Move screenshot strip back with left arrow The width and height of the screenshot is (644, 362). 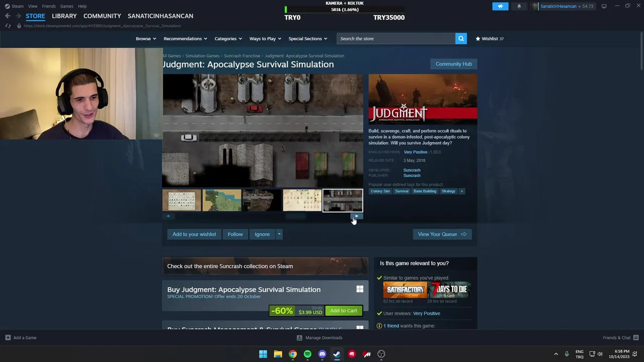pyautogui.click(x=168, y=216)
